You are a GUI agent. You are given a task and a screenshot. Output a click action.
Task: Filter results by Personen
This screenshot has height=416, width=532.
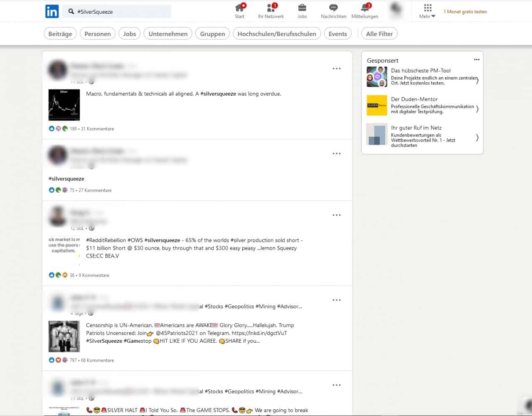(x=98, y=34)
